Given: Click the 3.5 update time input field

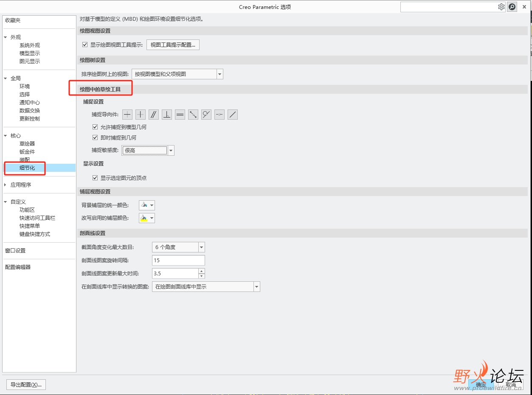Looking at the screenshot, I should 175,274.
